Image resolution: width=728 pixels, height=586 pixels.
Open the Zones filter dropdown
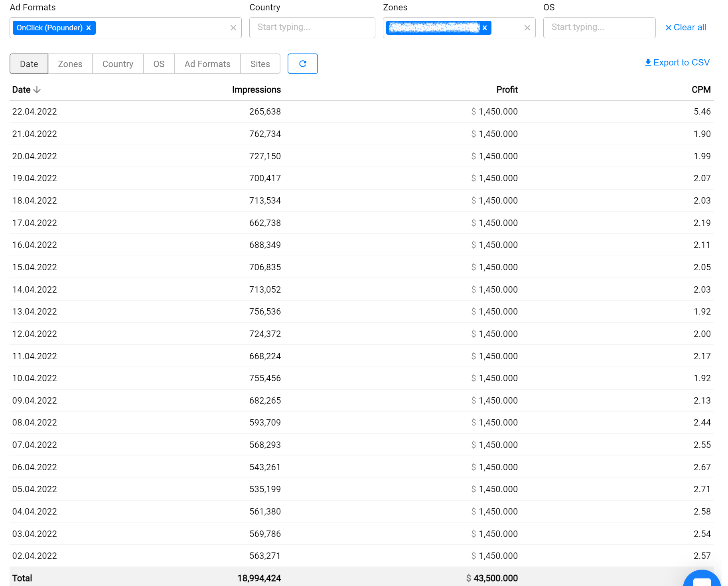click(x=507, y=28)
